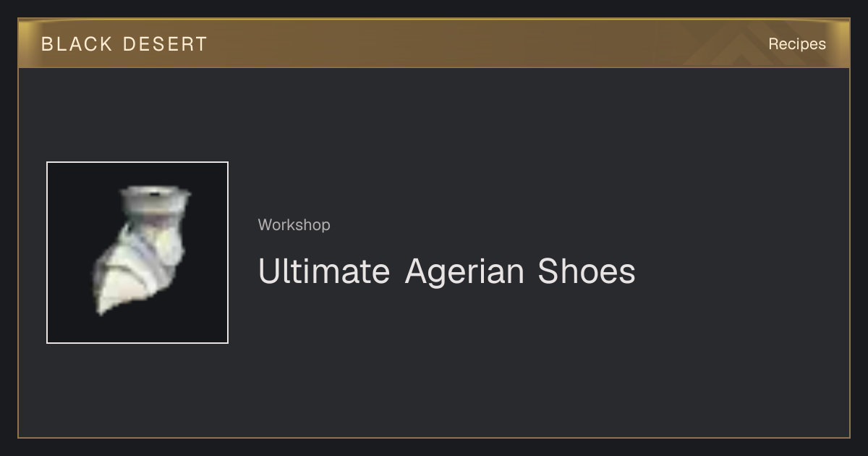Click the word Ultimate in the title
Screen dimensions: 868x456
pyautogui.click(x=324, y=271)
